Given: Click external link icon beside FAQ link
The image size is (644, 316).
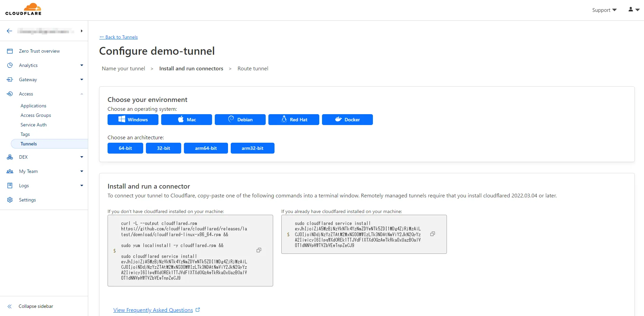Looking at the screenshot, I should pyautogui.click(x=198, y=310).
